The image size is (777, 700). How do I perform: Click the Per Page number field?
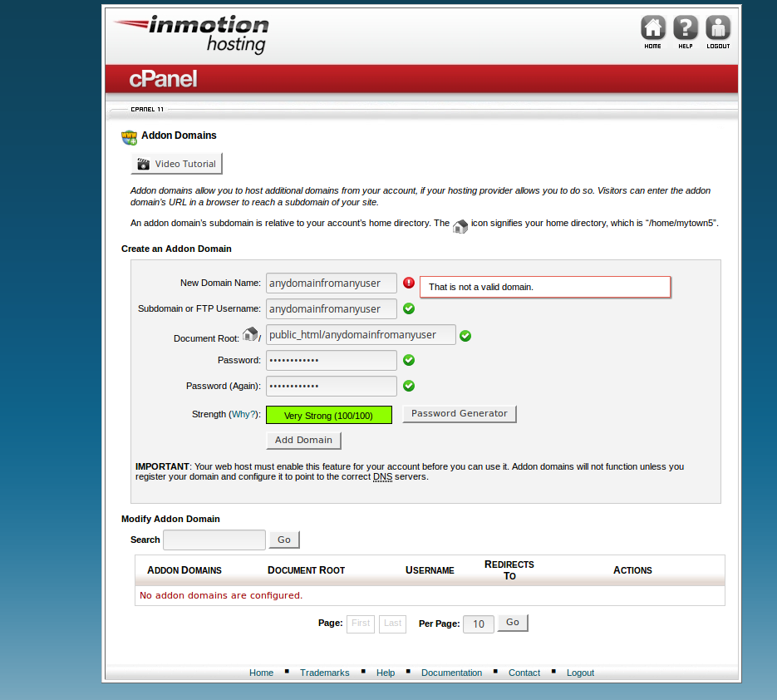tap(479, 624)
